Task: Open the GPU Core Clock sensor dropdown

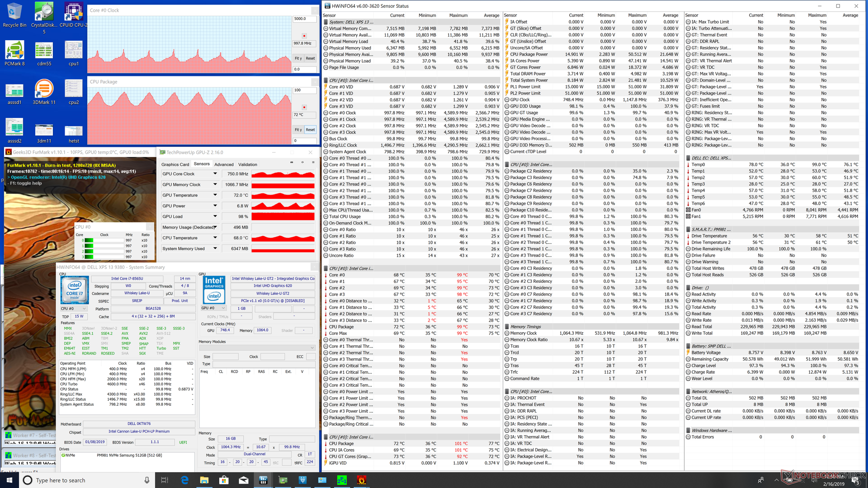Action: pyautogui.click(x=215, y=174)
